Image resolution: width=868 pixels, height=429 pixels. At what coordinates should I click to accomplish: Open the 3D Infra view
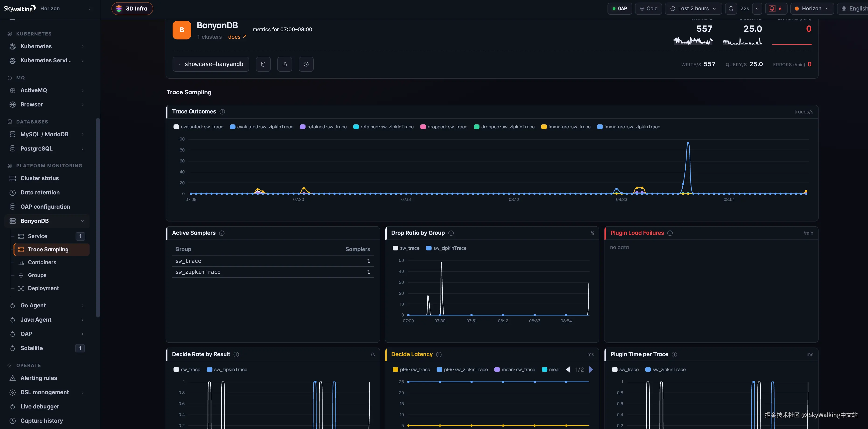pos(132,8)
